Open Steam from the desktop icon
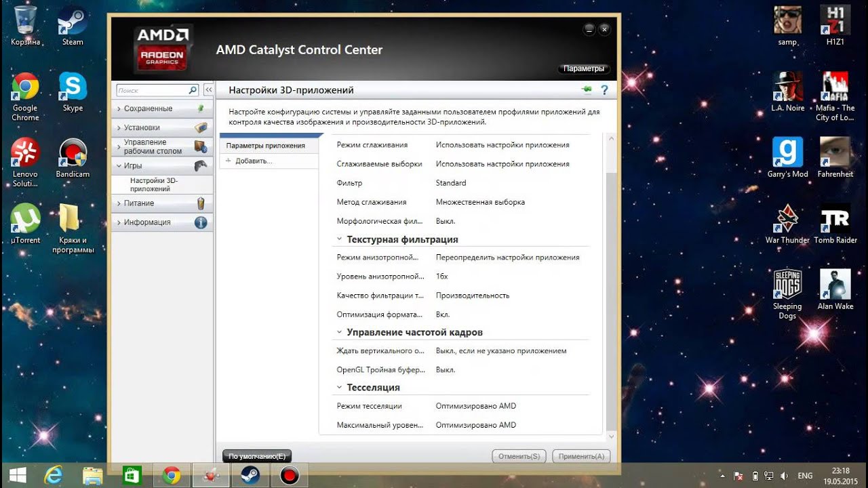 [x=73, y=26]
